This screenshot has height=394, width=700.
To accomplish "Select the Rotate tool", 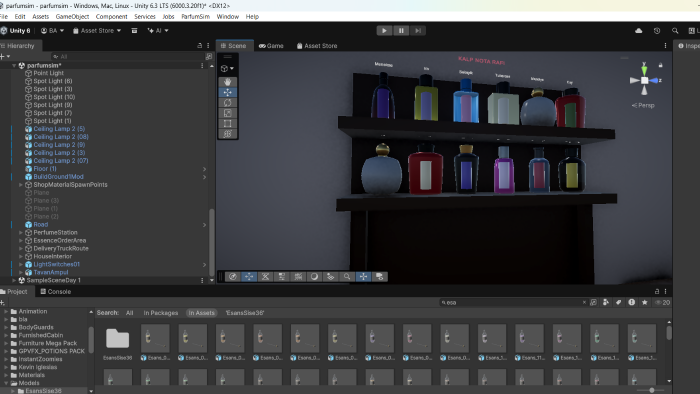I will [x=228, y=103].
